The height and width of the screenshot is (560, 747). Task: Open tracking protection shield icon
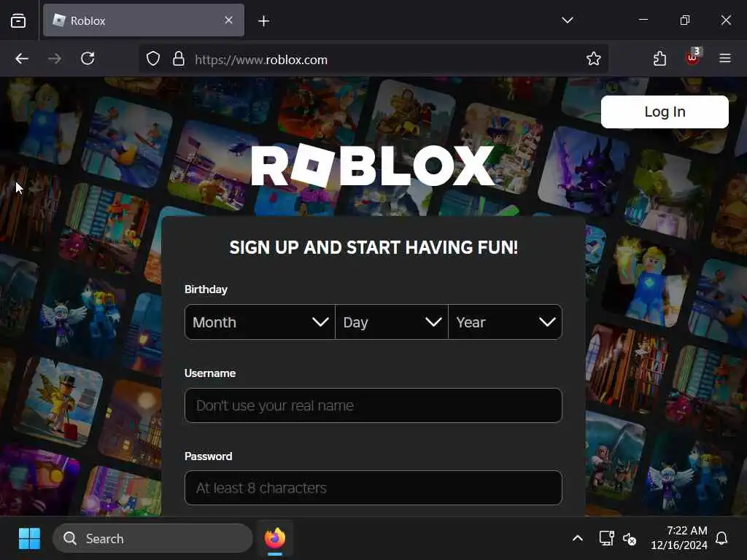(x=153, y=59)
